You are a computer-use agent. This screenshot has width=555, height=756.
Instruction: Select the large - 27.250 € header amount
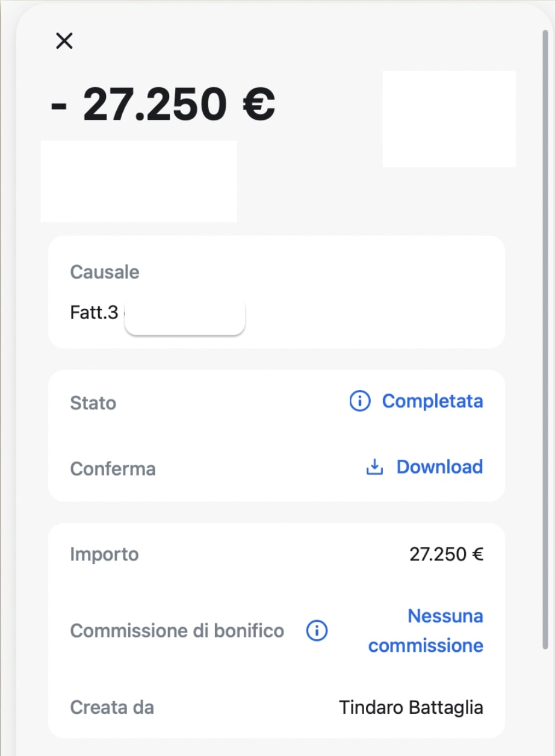pos(163,104)
